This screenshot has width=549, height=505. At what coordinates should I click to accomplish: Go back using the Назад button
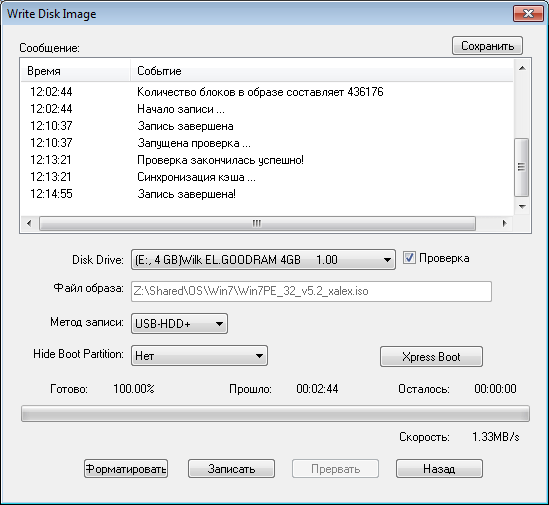(439, 469)
